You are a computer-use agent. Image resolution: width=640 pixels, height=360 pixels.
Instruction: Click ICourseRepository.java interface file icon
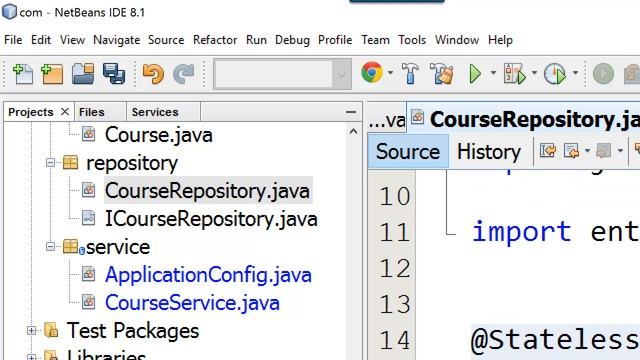(x=89, y=218)
